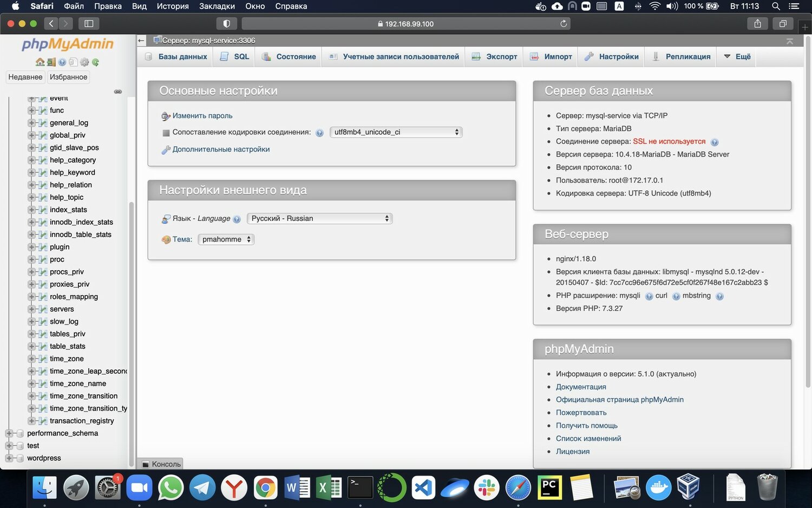Click the Лицензия link
Viewport: 812px width, 508px height.
point(573,452)
